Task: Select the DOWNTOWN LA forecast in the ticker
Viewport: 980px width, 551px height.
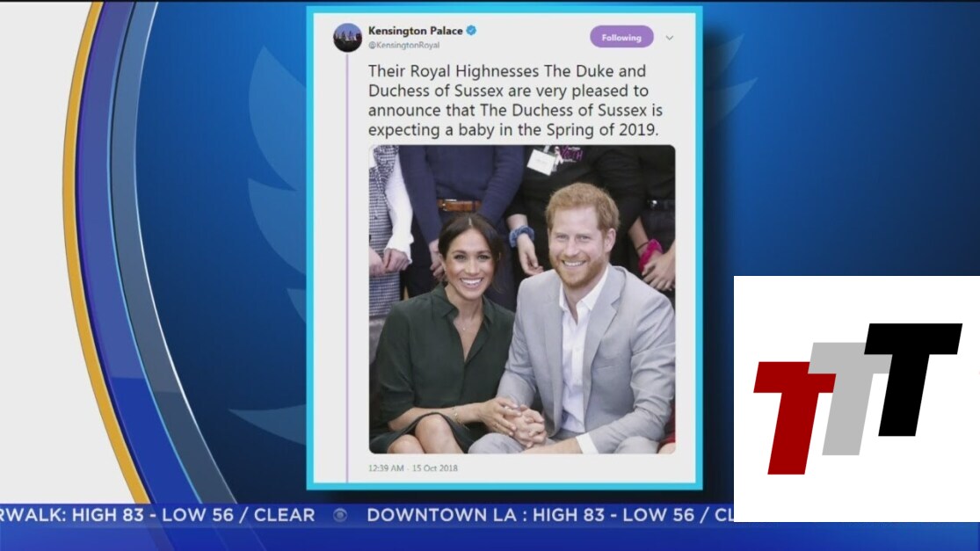Action: [549, 515]
